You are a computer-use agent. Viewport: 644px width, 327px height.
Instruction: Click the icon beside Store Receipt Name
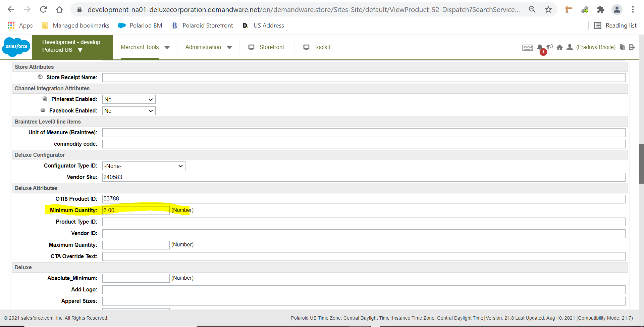point(40,77)
